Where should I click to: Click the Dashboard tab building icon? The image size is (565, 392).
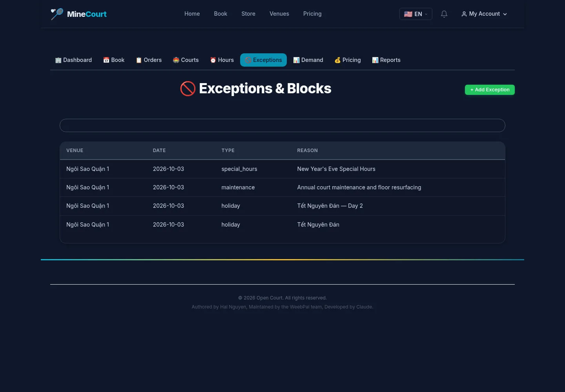coord(58,60)
